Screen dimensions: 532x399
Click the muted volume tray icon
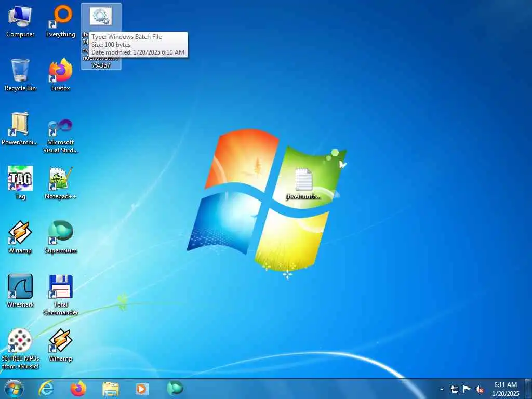pyautogui.click(x=480, y=390)
